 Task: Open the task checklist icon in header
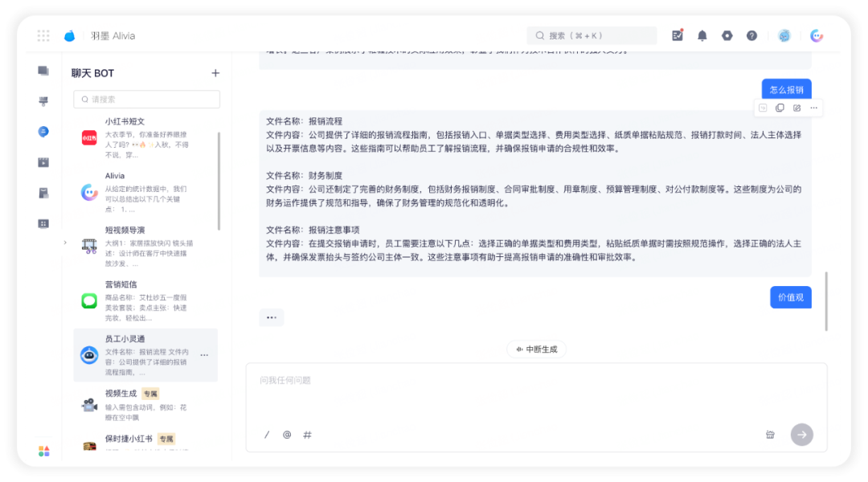pos(677,35)
